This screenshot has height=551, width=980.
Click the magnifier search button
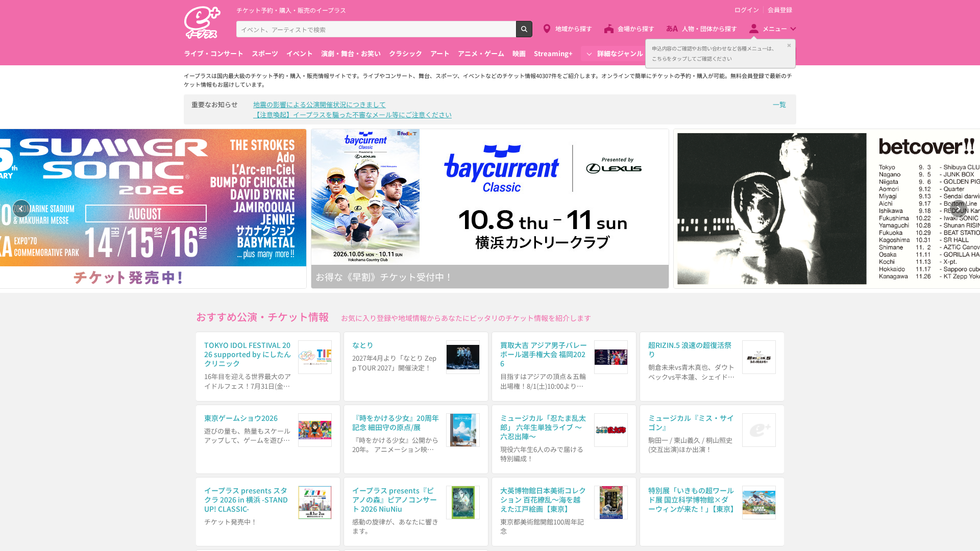point(524,29)
